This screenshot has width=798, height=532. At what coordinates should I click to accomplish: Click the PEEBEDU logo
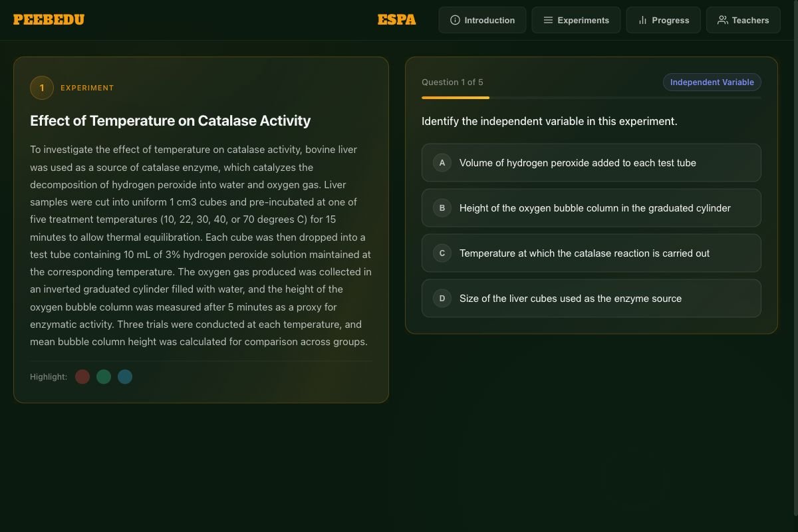49,19
